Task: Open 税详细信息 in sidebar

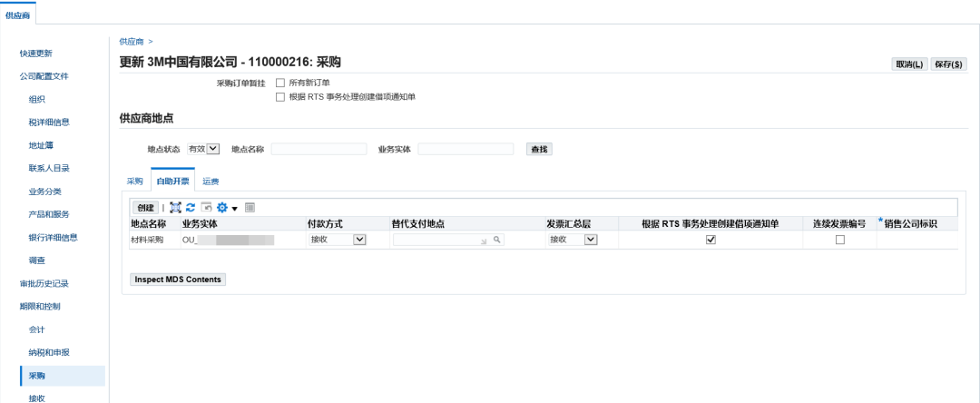Action: (x=49, y=123)
